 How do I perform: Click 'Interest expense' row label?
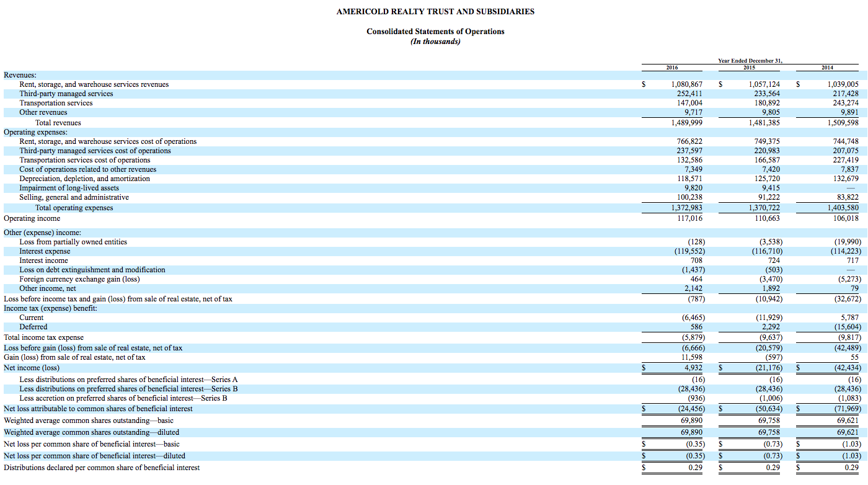point(45,251)
